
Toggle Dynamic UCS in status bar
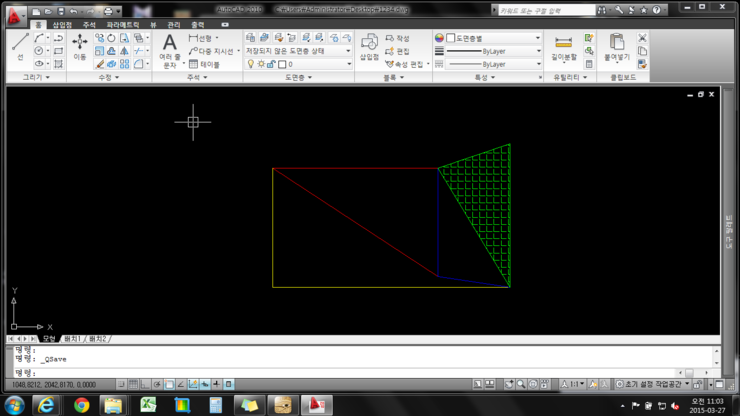[x=193, y=384]
